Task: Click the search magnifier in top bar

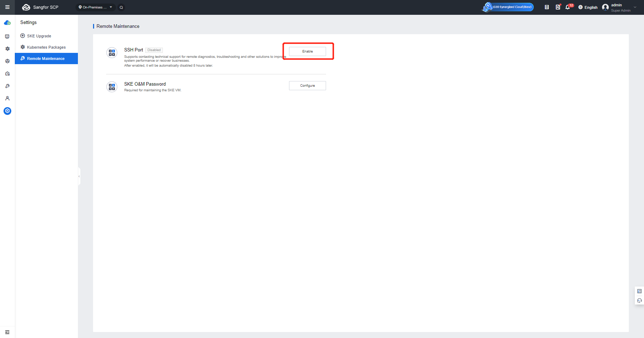Action: (x=121, y=7)
